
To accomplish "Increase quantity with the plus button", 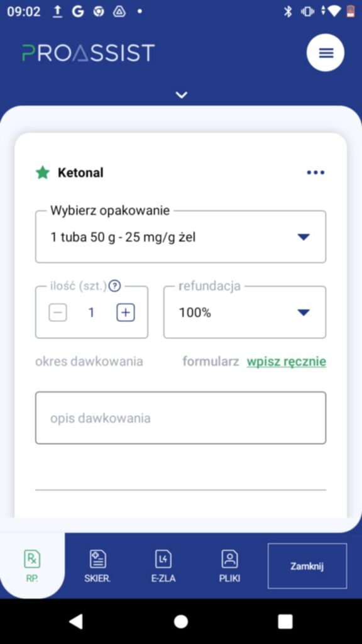I will click(x=126, y=313).
